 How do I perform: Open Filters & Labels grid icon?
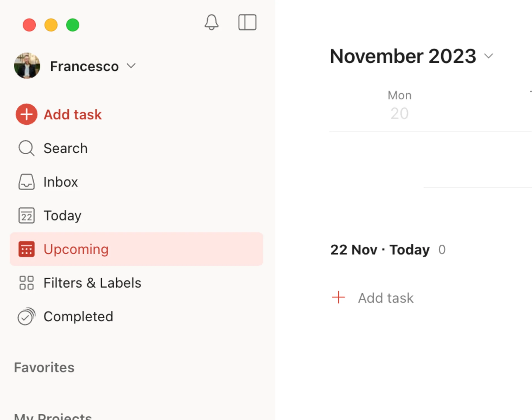tap(26, 283)
